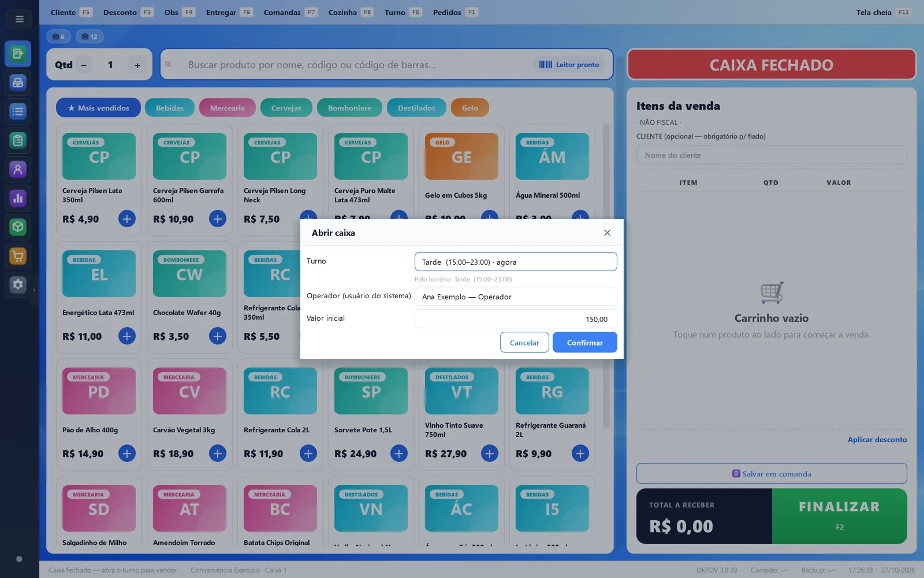Image resolution: width=924 pixels, height=578 pixels.
Task: Confirm opening the cash register
Action: (584, 342)
